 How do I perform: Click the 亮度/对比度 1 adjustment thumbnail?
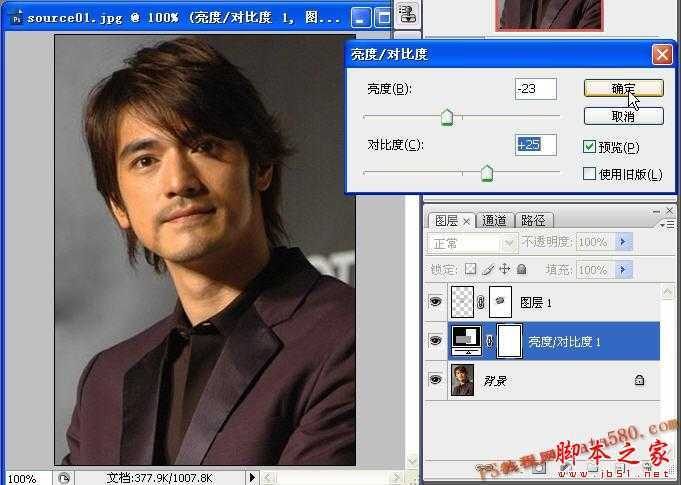(x=467, y=341)
